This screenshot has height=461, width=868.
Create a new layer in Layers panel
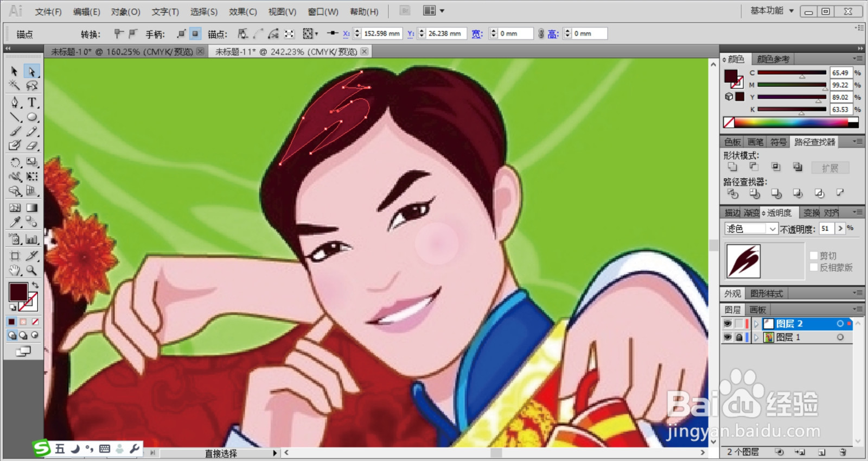pos(821,452)
